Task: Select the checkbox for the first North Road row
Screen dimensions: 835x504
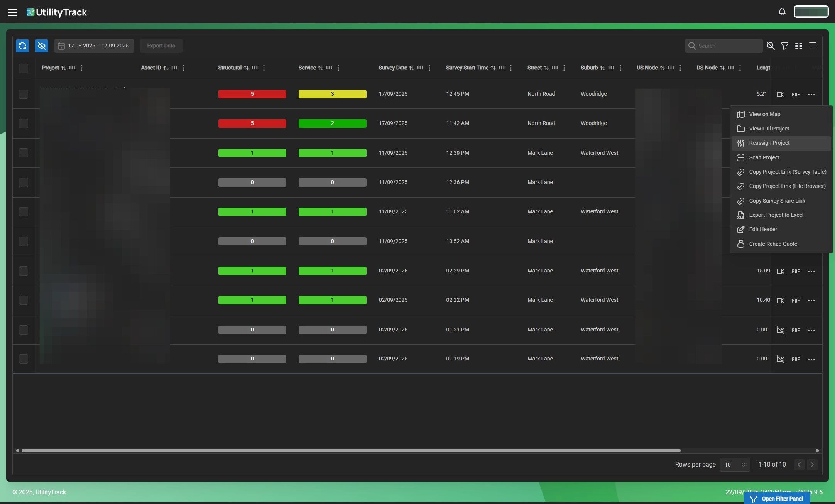Action: (x=24, y=94)
